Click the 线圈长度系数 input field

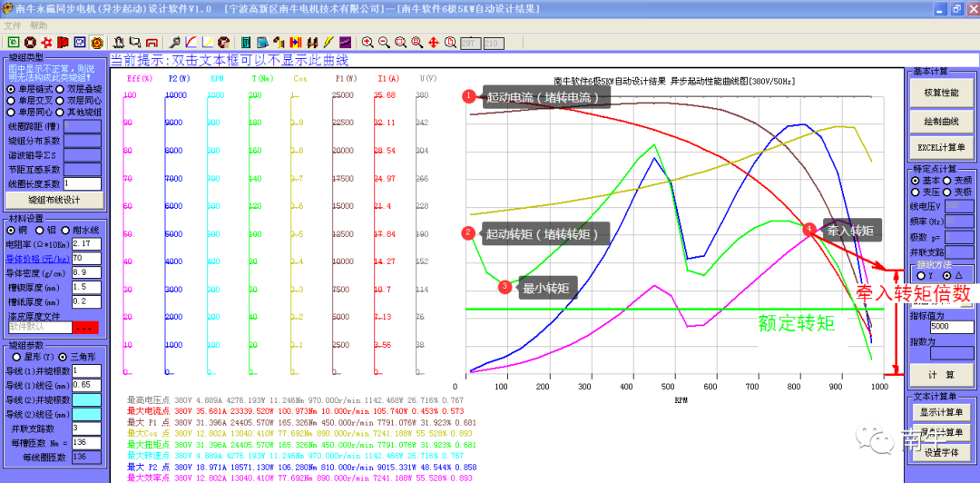tap(83, 184)
